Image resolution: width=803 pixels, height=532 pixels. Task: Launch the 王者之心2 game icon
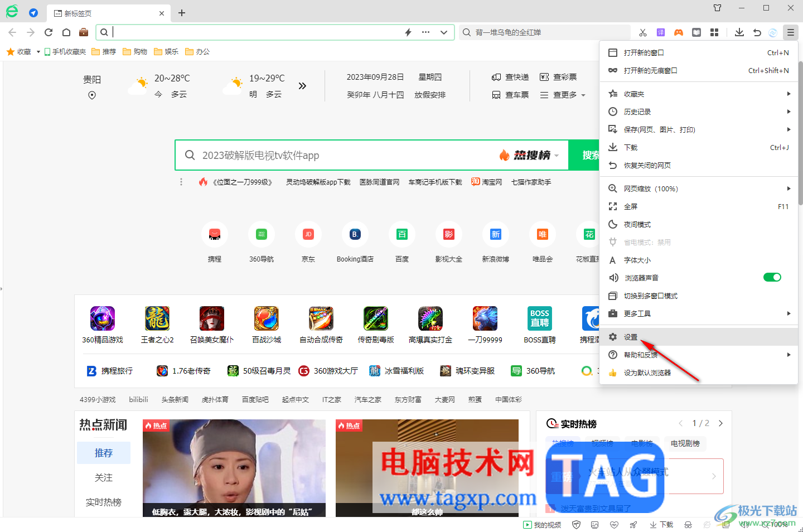tap(157, 318)
